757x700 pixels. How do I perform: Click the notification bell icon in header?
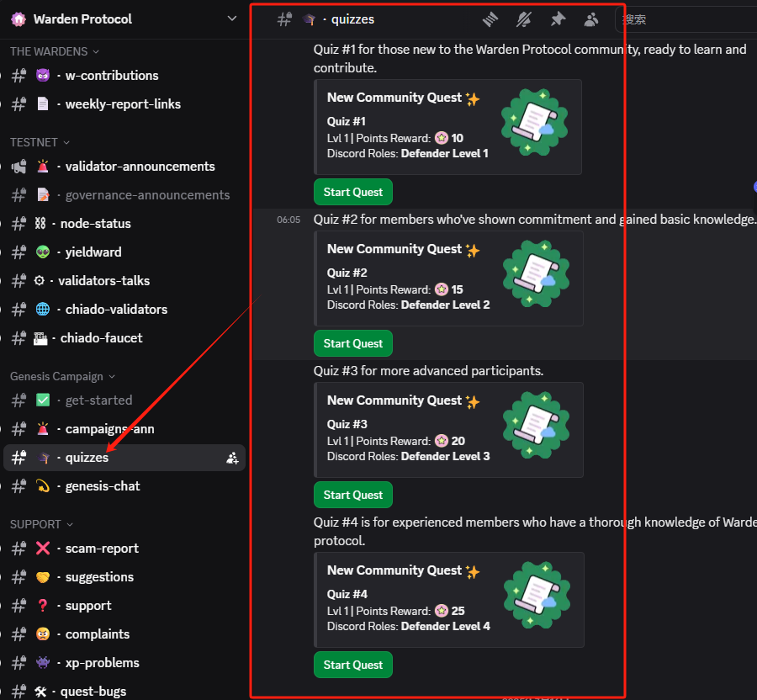point(524,19)
